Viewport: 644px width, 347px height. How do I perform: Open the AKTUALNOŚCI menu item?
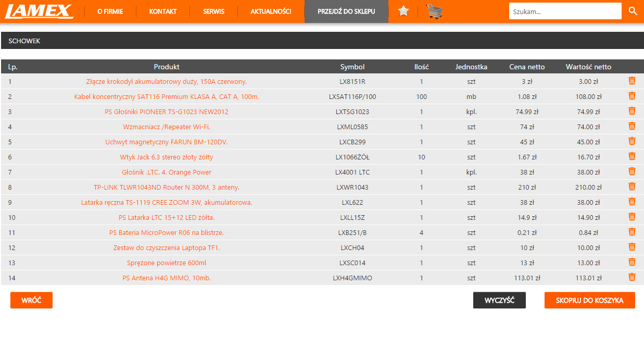[271, 11]
